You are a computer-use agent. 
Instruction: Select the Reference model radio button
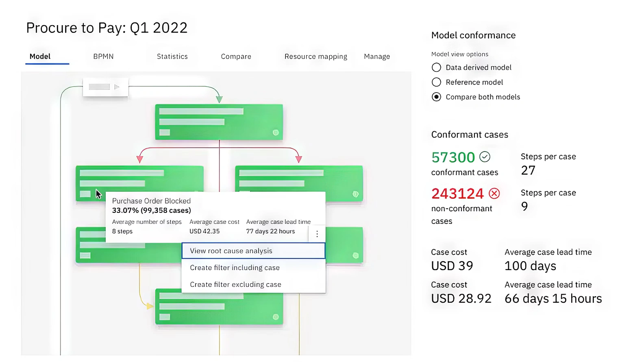[436, 82]
